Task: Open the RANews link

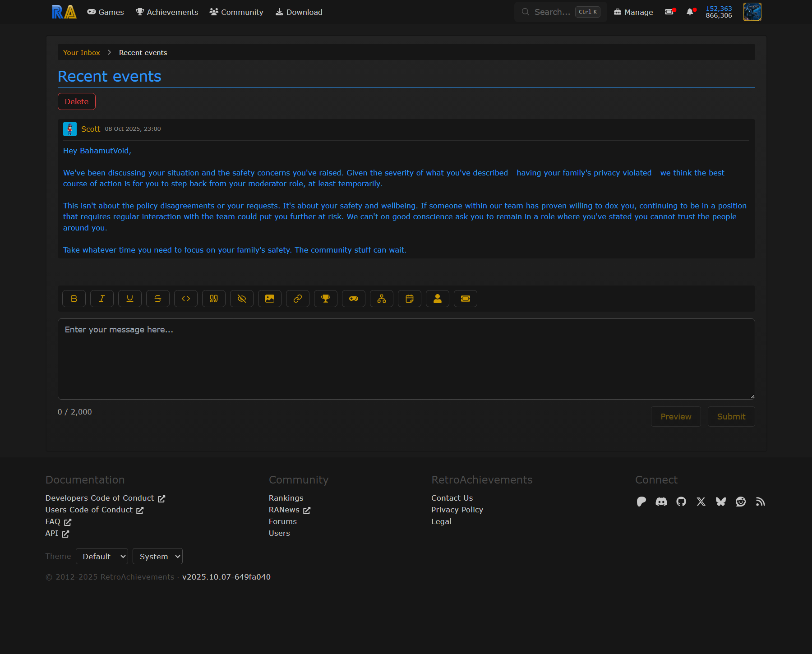Action: click(x=290, y=510)
